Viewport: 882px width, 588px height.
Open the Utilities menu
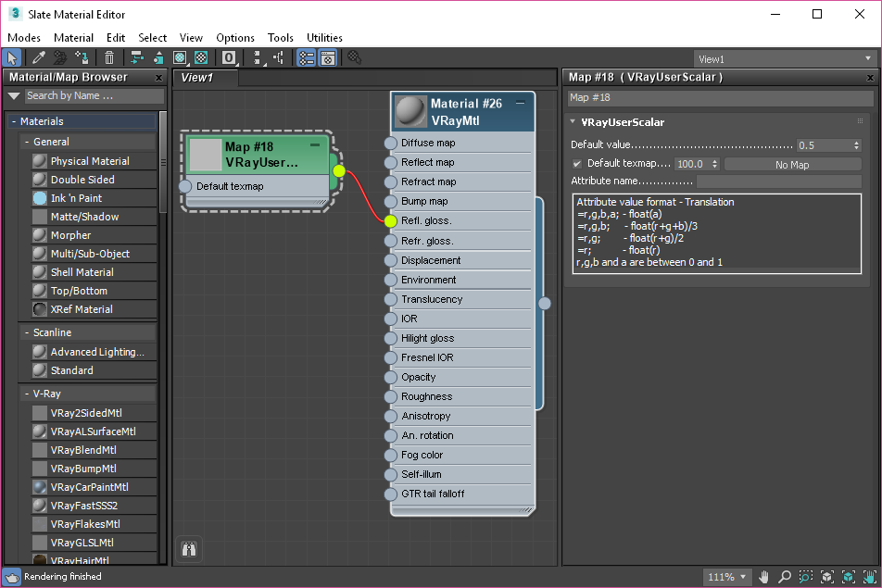(324, 38)
